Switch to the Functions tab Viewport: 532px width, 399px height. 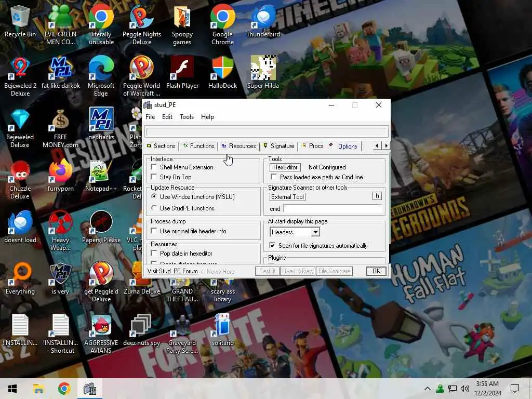[199, 146]
